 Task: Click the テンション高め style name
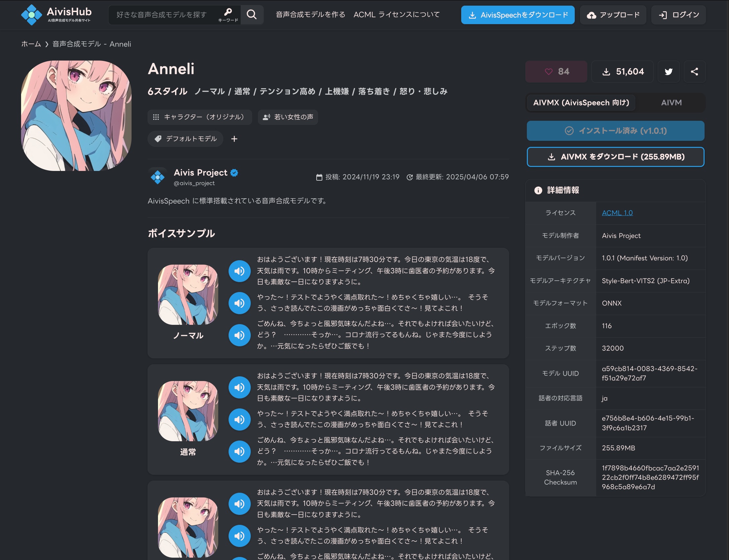[288, 91]
